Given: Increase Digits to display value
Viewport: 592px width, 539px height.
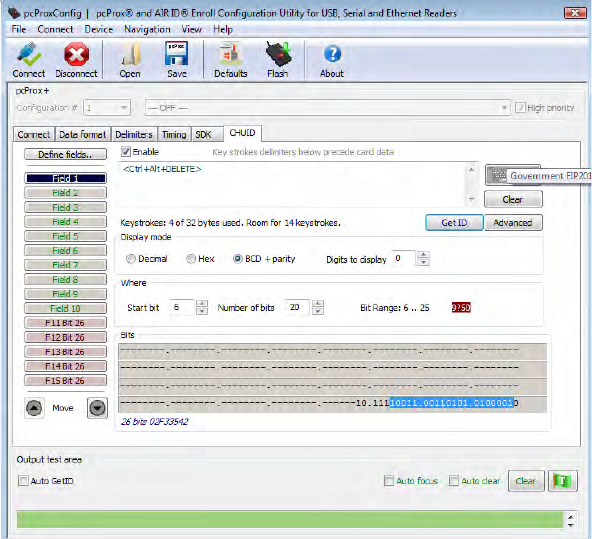Looking at the screenshot, I should 423,255.
